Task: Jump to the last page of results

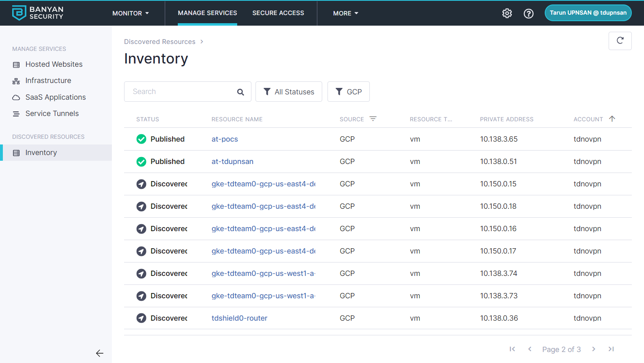Action: coord(611,349)
